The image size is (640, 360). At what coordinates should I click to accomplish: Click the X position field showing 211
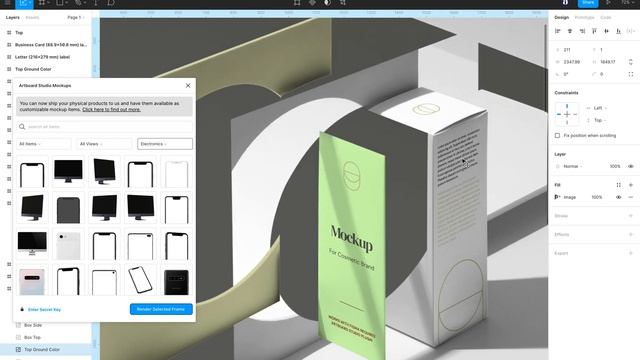pyautogui.click(x=567, y=50)
